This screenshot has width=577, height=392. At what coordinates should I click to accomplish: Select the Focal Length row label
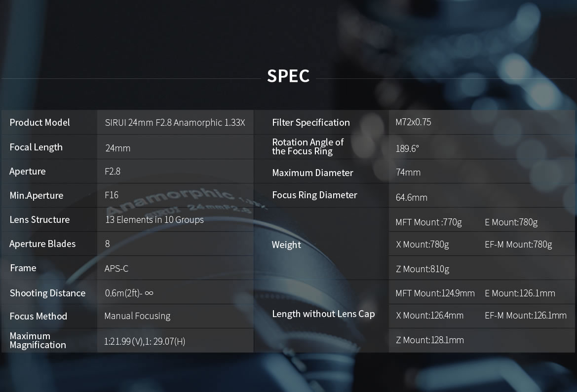tap(36, 147)
